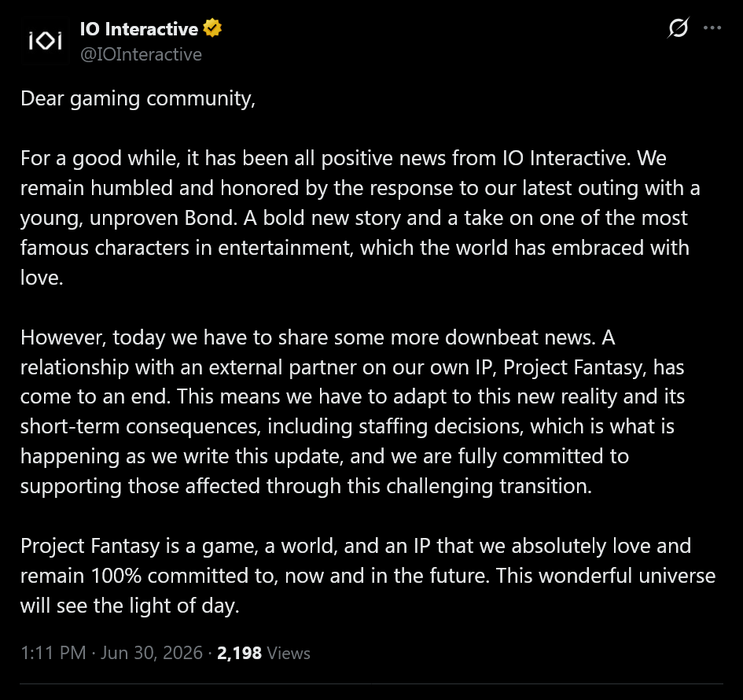Click the paragraph starting "For a good while"
The height and width of the screenshot is (700, 743).
coord(360,218)
